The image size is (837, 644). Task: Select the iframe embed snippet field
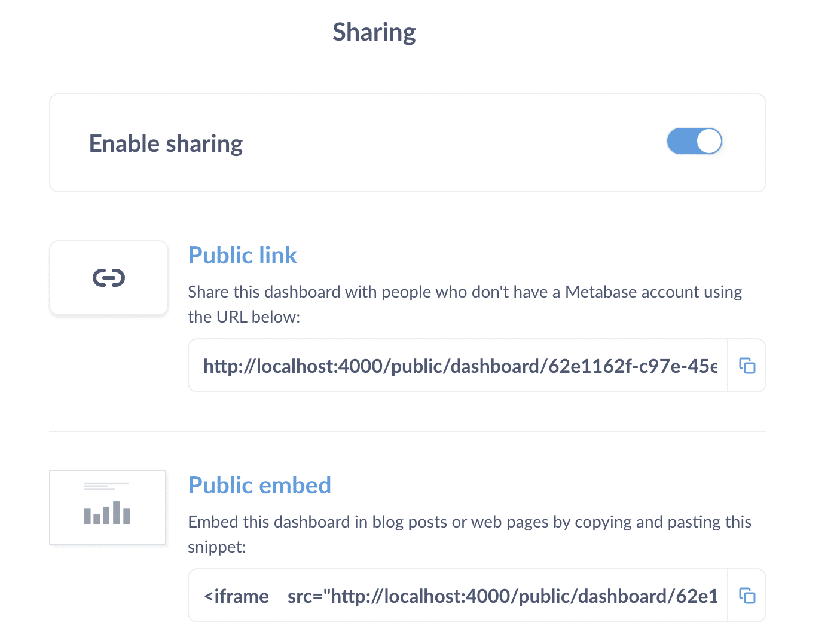point(458,595)
